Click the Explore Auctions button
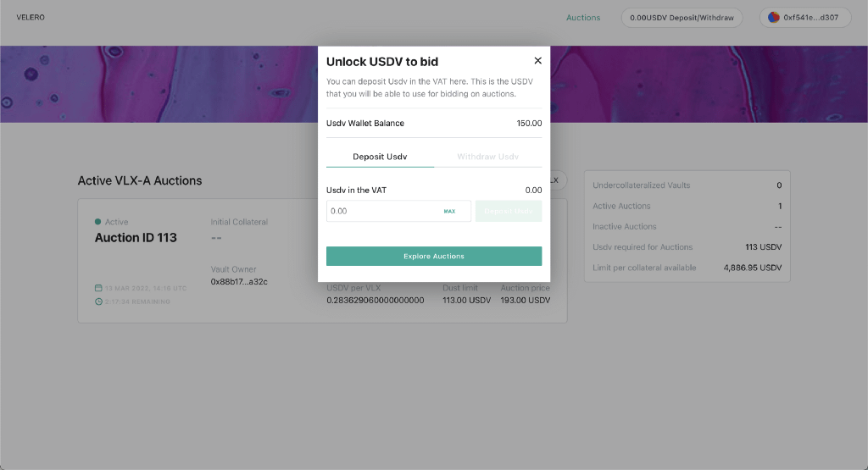 [434, 256]
